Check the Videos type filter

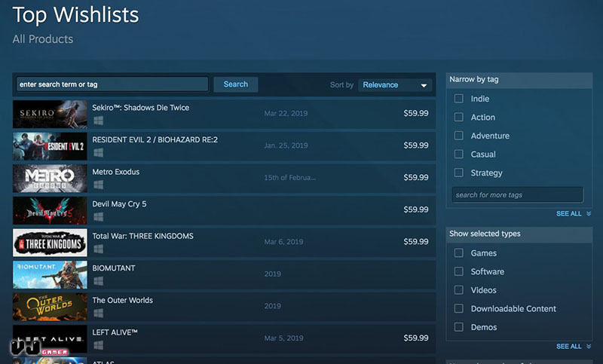[459, 290]
